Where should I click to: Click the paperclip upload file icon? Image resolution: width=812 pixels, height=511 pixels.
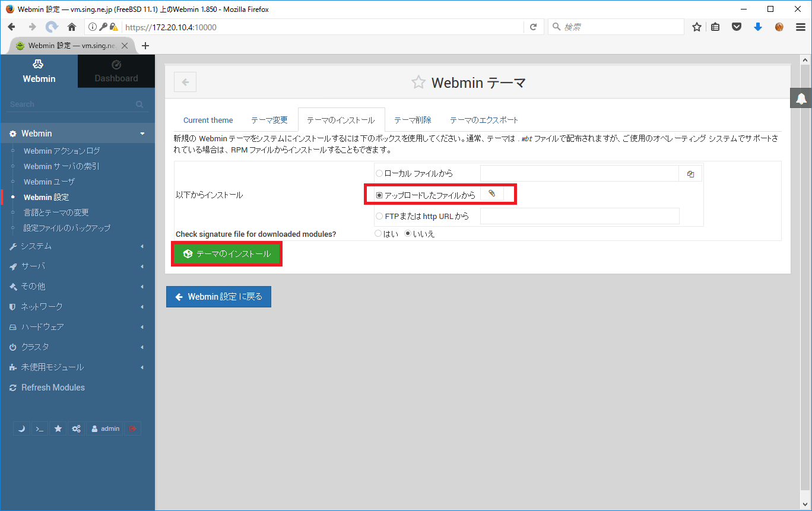(491, 193)
